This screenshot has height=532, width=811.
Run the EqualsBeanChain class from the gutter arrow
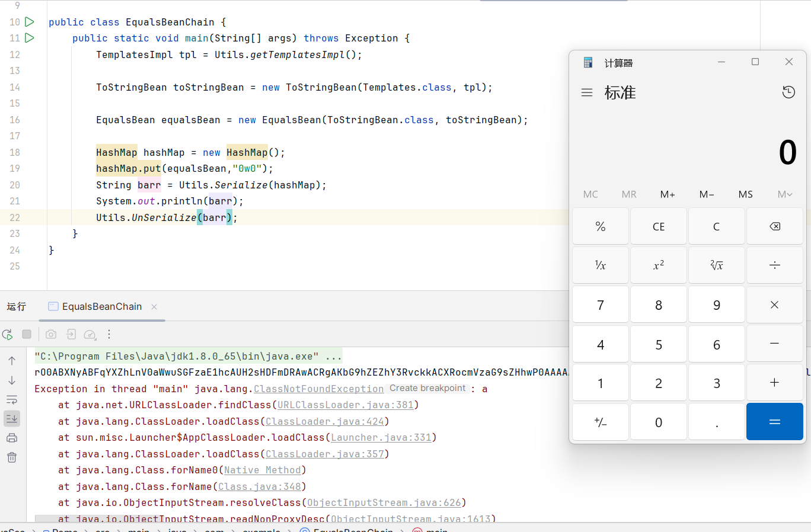pyautogui.click(x=30, y=22)
